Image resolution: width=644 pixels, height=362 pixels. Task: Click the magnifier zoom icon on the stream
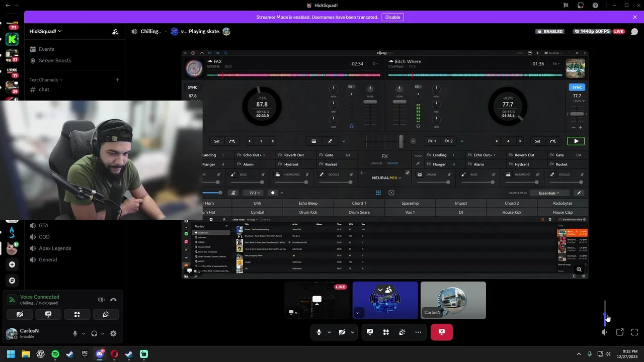579,269
